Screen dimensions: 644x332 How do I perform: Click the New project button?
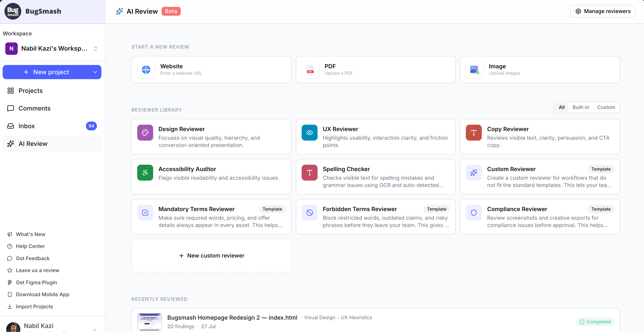[52, 72]
